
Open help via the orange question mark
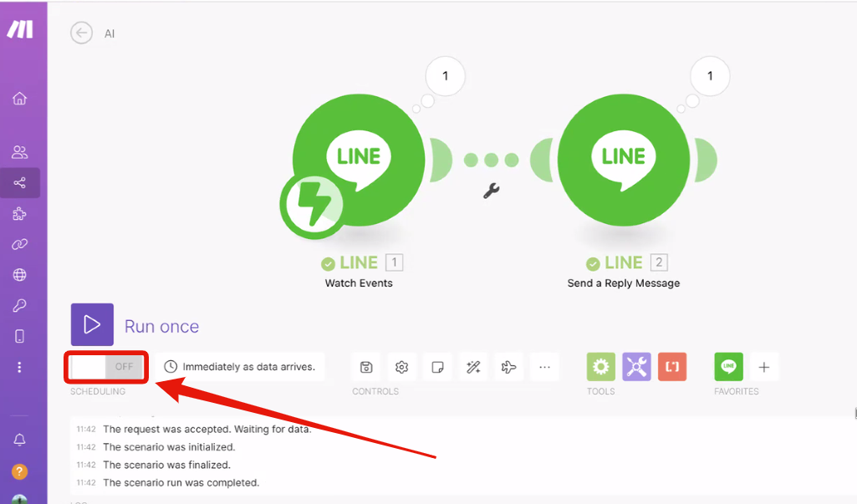pyautogui.click(x=20, y=471)
